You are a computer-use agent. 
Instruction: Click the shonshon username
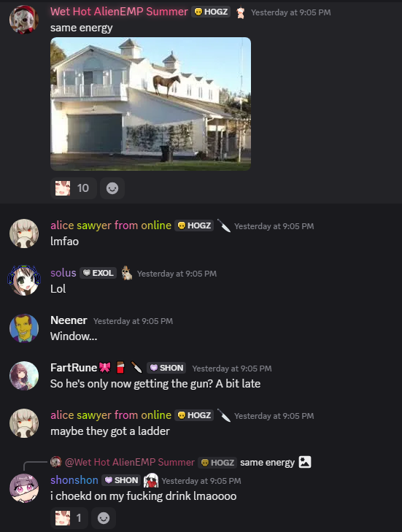coord(74,480)
